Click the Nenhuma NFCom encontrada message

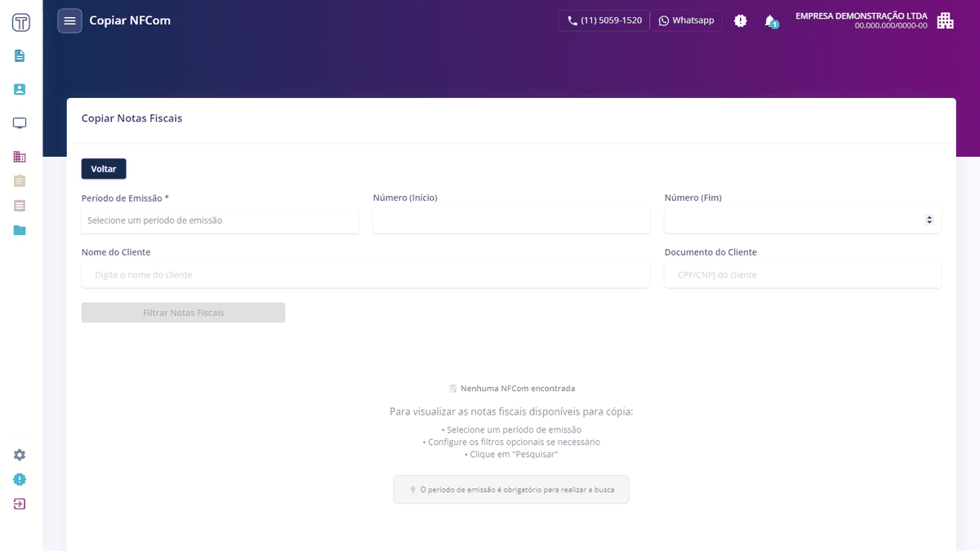pos(511,389)
